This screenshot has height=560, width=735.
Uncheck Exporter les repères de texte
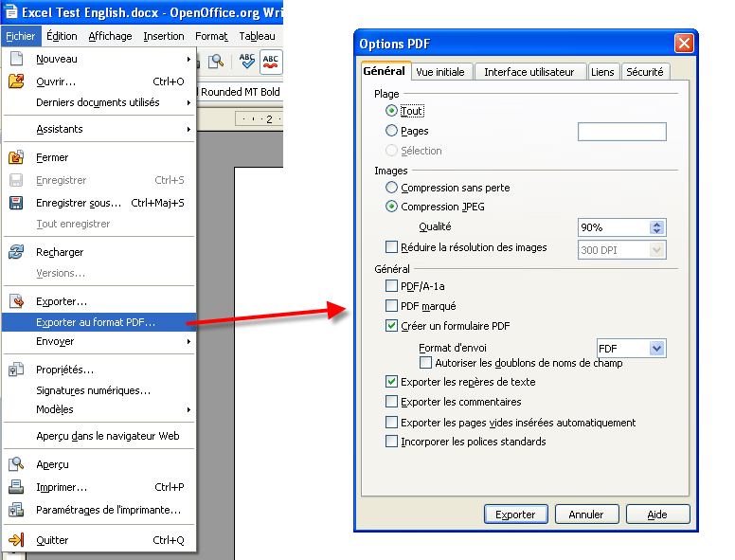392,382
